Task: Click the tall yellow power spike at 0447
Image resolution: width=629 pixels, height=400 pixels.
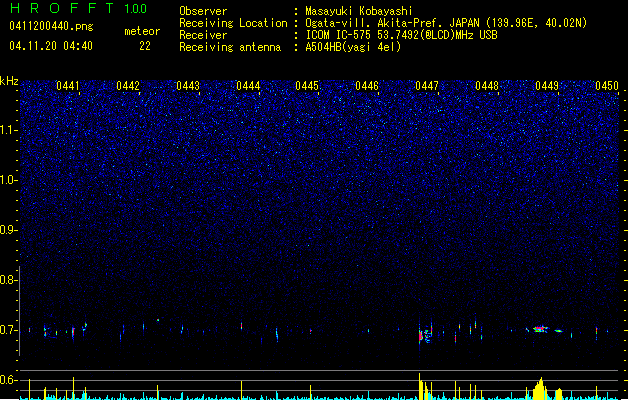Action: click(420, 386)
